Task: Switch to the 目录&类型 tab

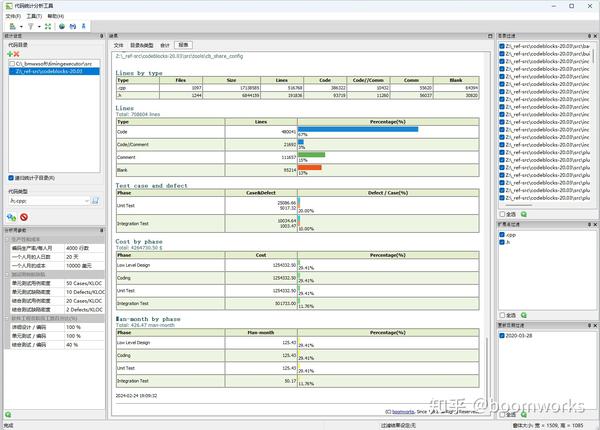Action: (x=142, y=45)
